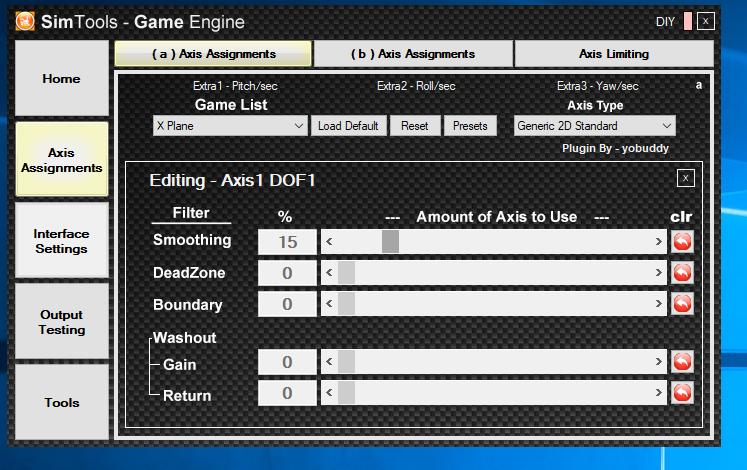Click the 'Plugin By - yobuddy' text
This screenshot has height=470, width=747.
click(x=616, y=149)
